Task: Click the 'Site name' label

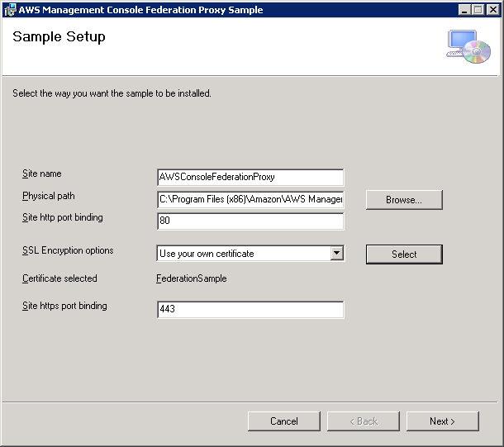Action: [42, 174]
